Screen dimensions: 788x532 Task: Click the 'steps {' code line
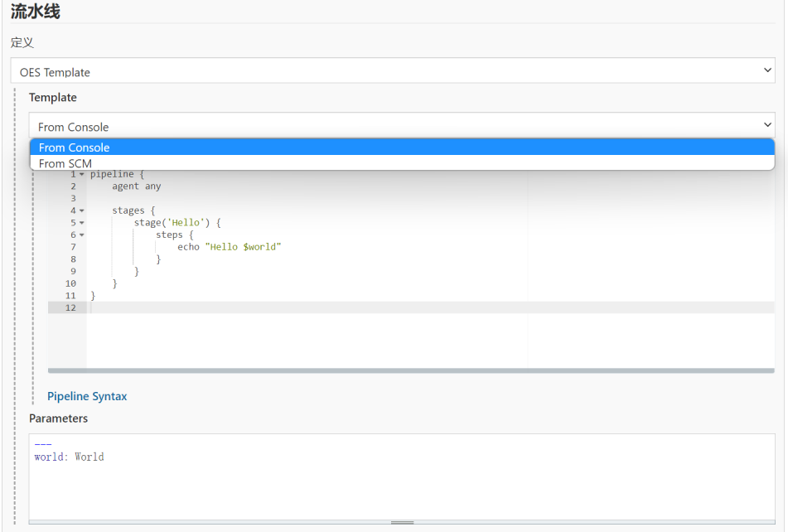174,235
